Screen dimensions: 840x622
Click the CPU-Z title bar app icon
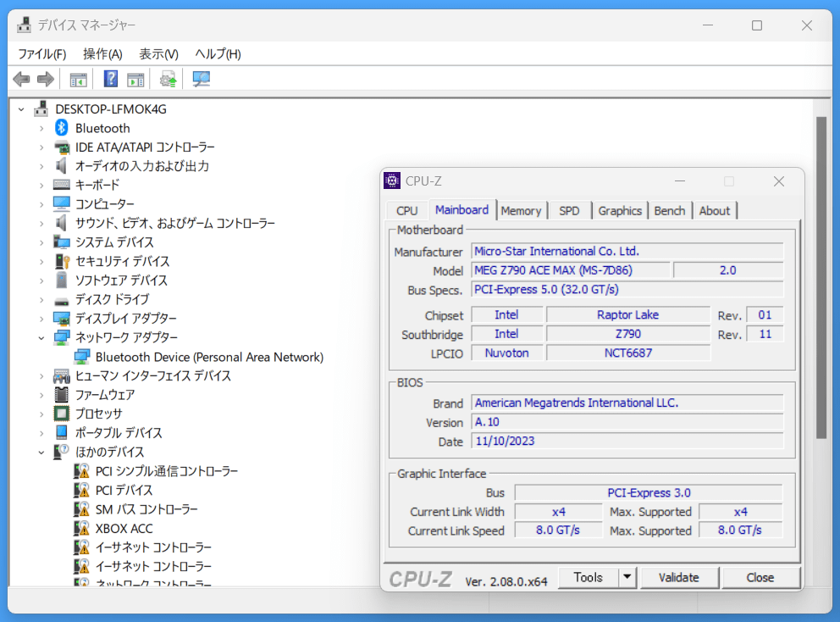(x=392, y=180)
